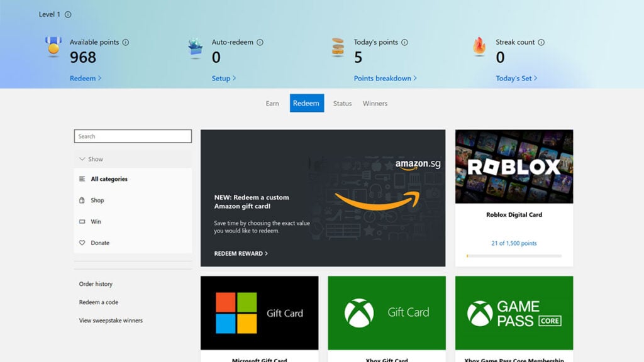Click the Streak count info icon
The width and height of the screenshot is (644, 362).
coord(540,41)
